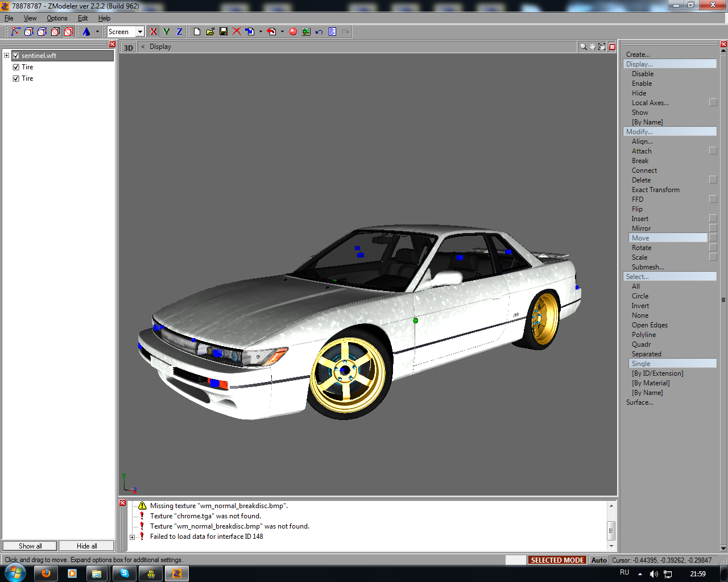This screenshot has width=728, height=582.
Task: Click the taskbar volume speaker icon
Action: click(x=654, y=574)
